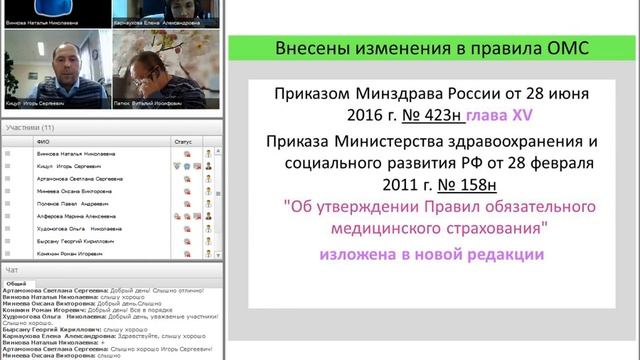
Task: Click participants list scroll-up arrow
Action: tap(218, 151)
